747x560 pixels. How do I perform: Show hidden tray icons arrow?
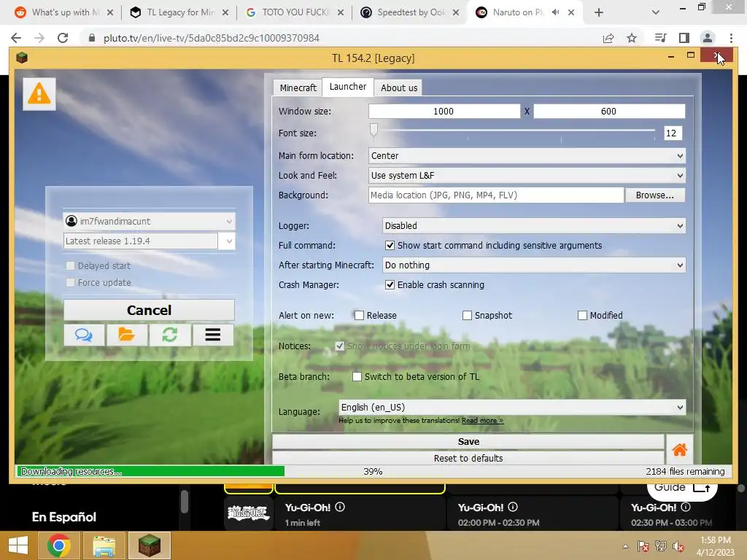[x=625, y=546]
